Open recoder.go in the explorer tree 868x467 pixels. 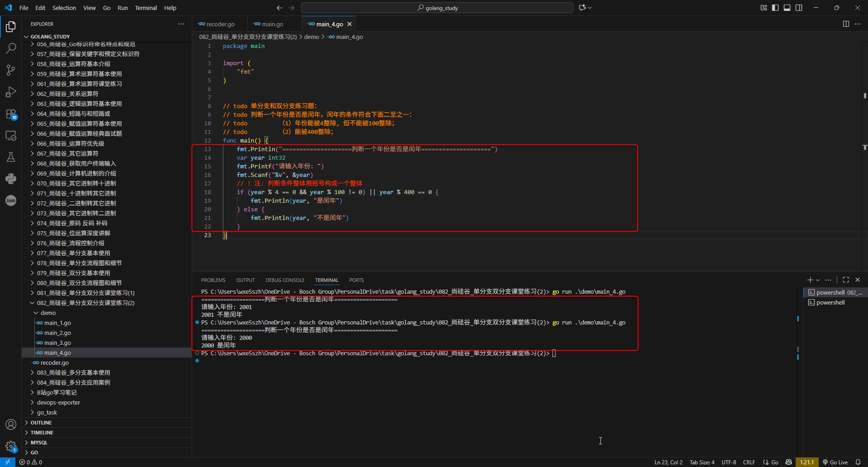pos(107,362)
